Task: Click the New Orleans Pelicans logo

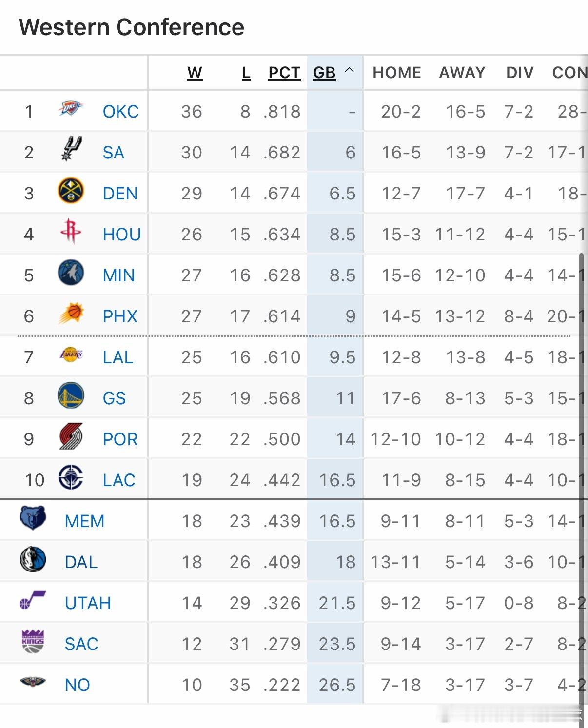Action: [x=33, y=682]
